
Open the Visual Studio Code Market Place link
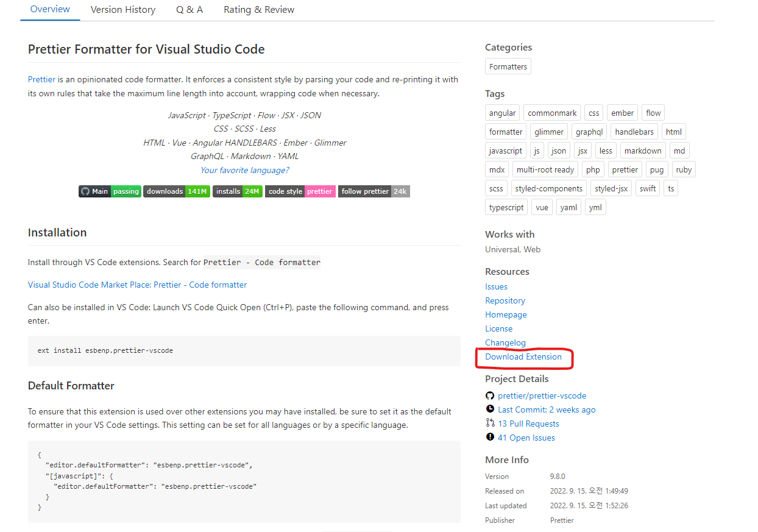pos(137,284)
